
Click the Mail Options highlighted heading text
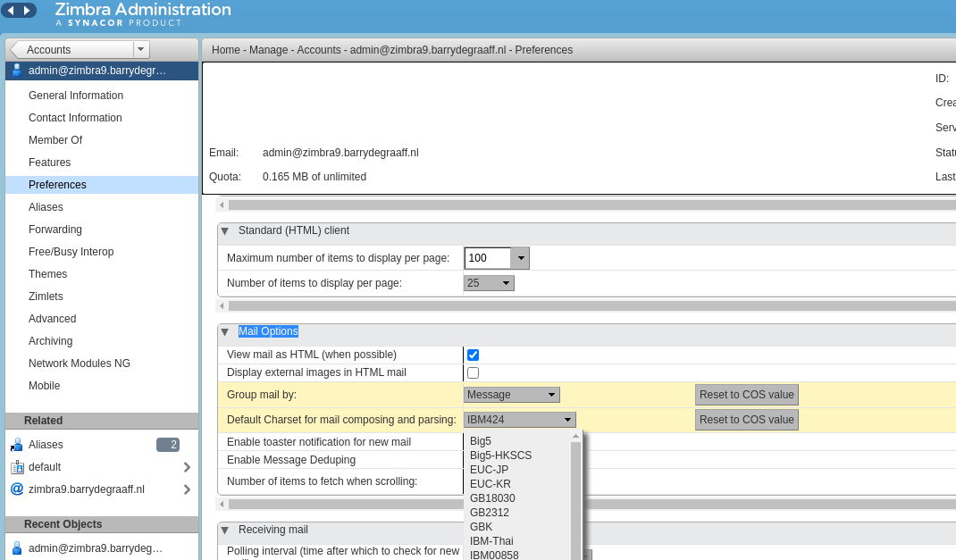[268, 331]
